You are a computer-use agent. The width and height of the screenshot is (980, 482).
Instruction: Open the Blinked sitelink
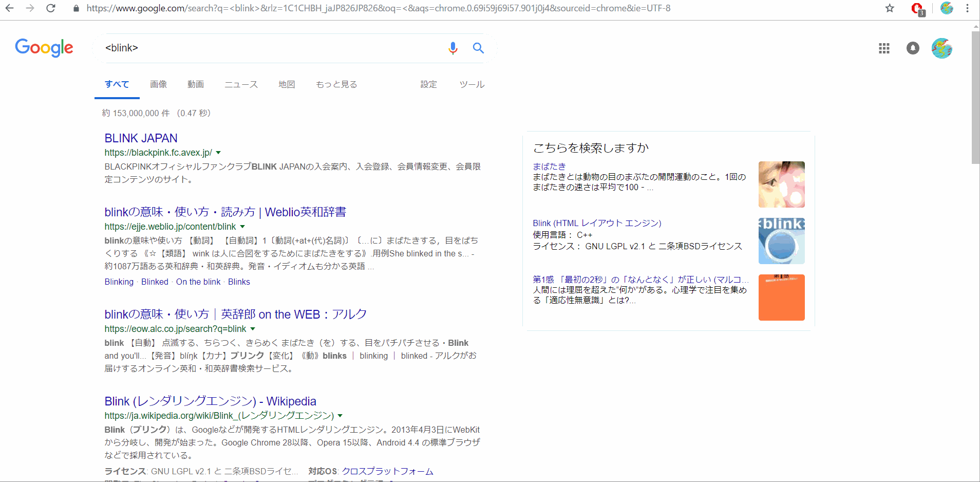coord(155,282)
